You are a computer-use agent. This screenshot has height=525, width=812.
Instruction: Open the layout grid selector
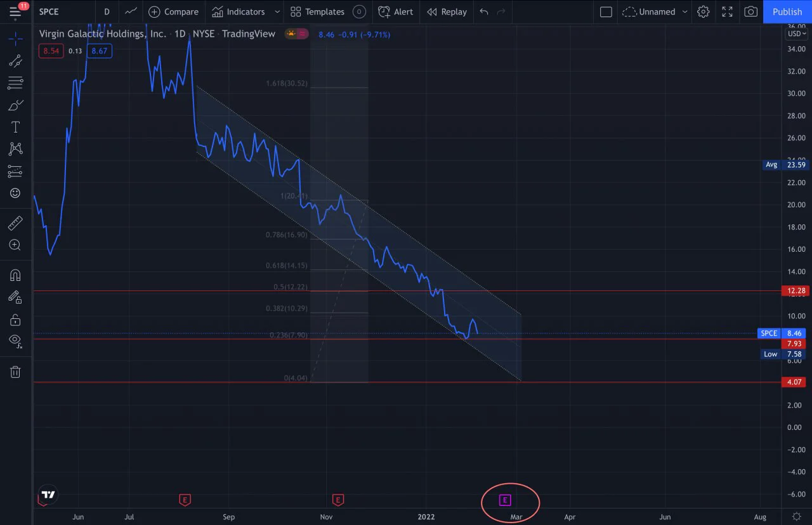tap(606, 11)
